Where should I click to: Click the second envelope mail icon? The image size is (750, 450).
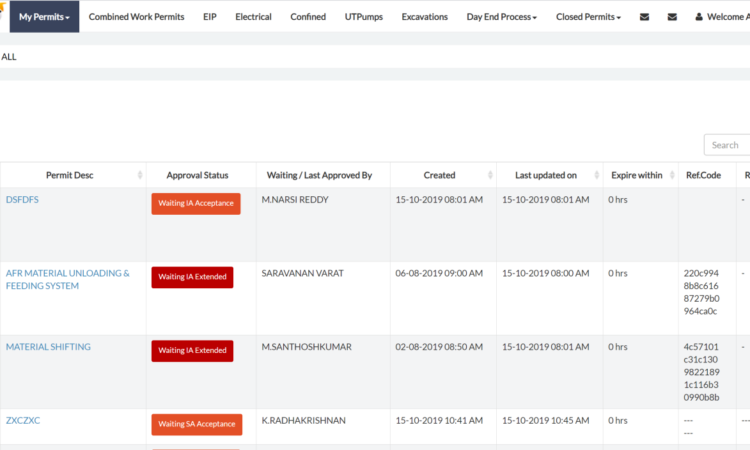[672, 17]
